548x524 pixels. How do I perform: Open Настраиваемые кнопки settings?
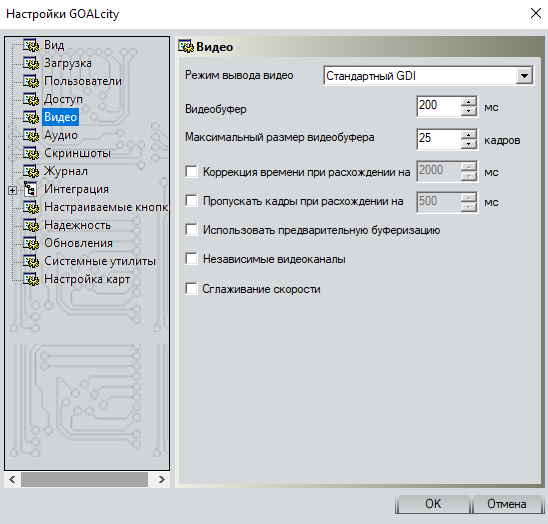pyautogui.click(x=106, y=207)
